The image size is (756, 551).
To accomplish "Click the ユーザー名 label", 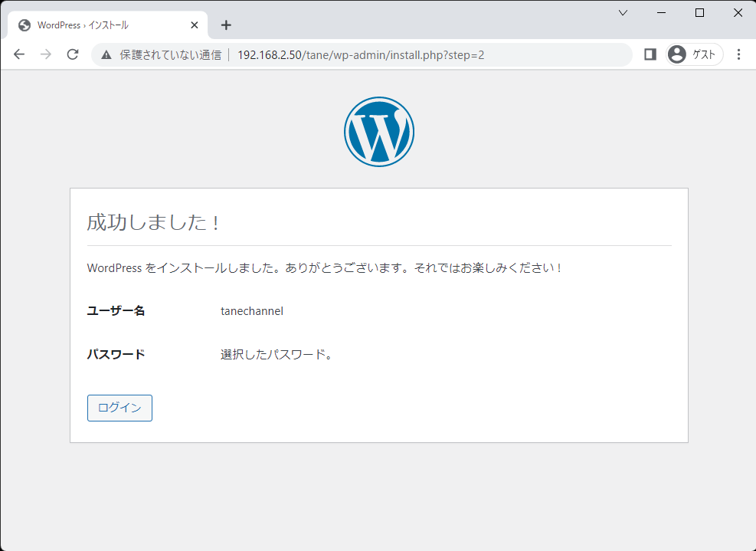I will (116, 310).
